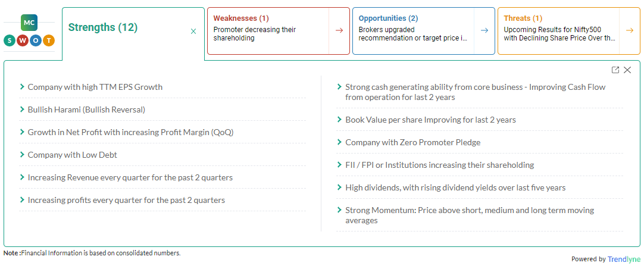The width and height of the screenshot is (644, 269).
Task: Expand Weaknesses card via red arrow
Action: click(339, 30)
